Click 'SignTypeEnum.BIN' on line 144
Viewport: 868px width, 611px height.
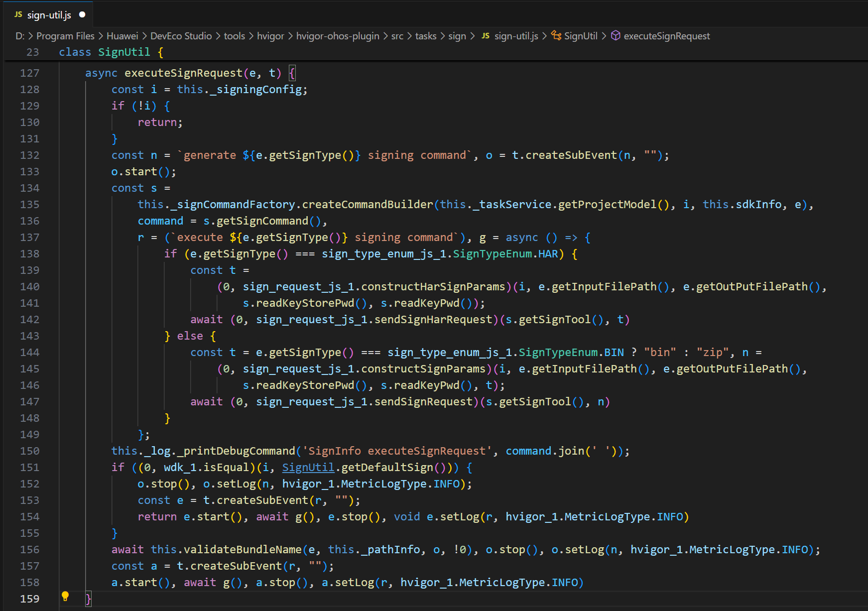point(571,352)
